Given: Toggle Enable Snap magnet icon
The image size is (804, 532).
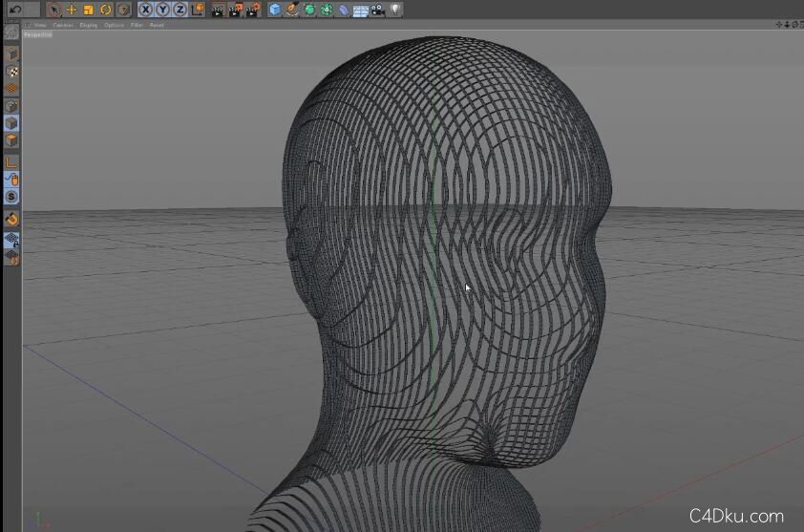Looking at the screenshot, I should [11, 219].
